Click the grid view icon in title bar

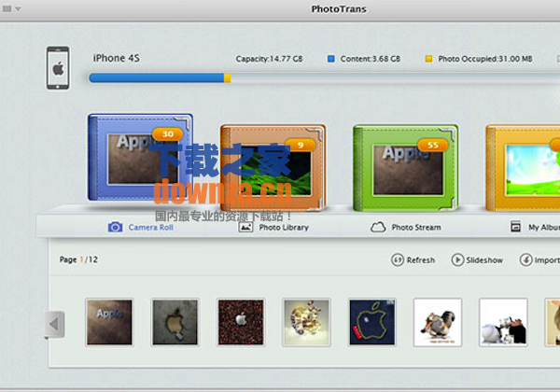point(7,8)
